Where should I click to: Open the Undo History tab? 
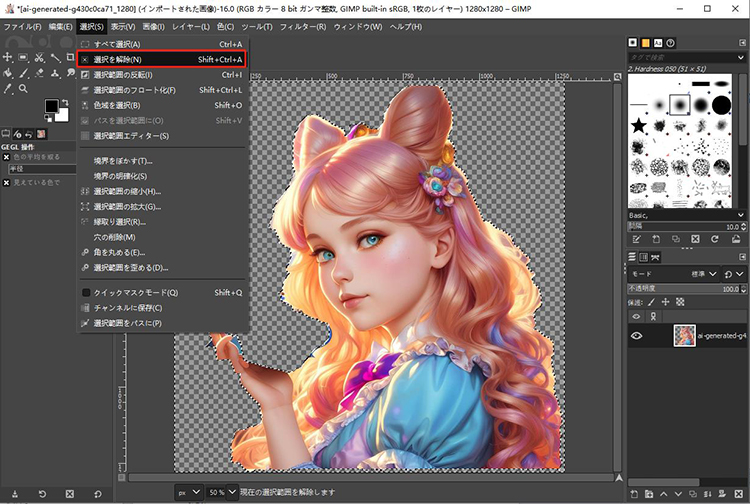pyautogui.click(x=29, y=134)
